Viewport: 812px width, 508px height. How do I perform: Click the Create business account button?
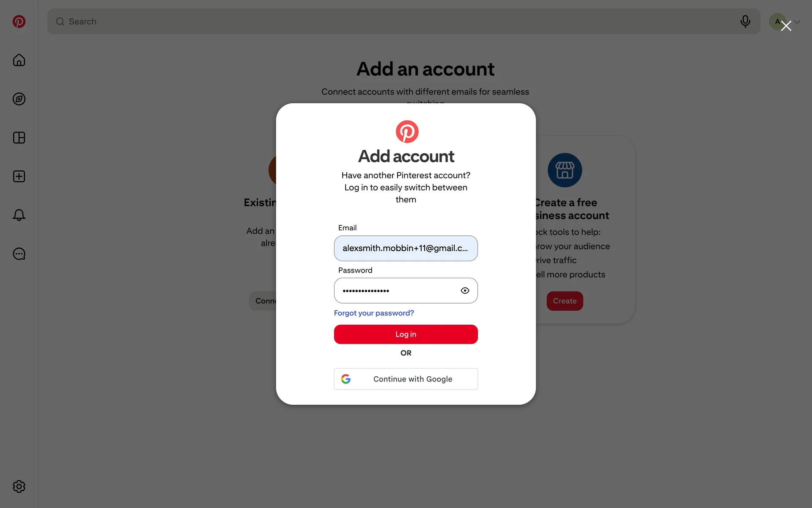(x=565, y=301)
